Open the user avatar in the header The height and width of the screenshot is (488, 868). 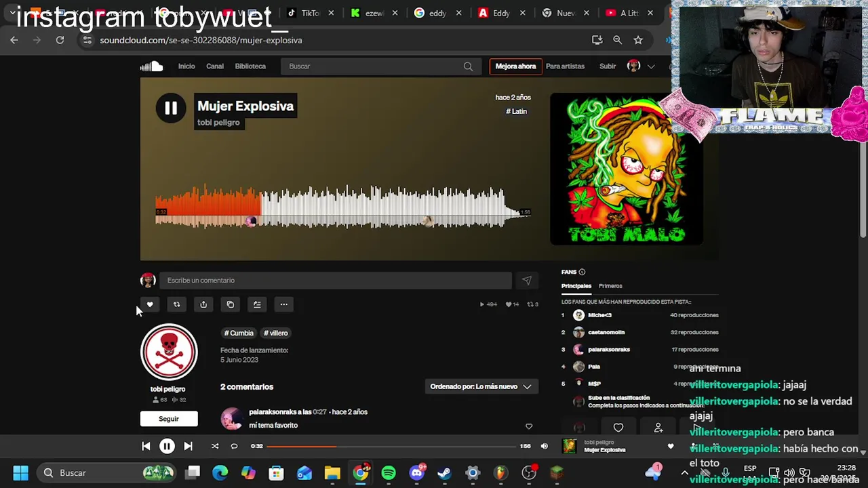(x=633, y=66)
